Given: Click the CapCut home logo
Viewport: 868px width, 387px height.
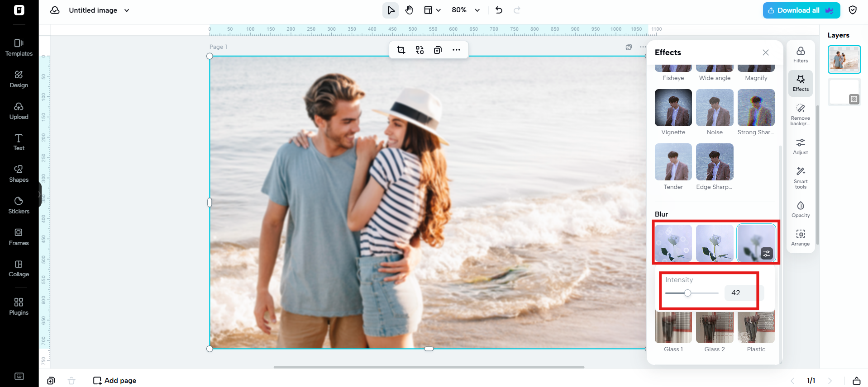Looking at the screenshot, I should tap(19, 10).
